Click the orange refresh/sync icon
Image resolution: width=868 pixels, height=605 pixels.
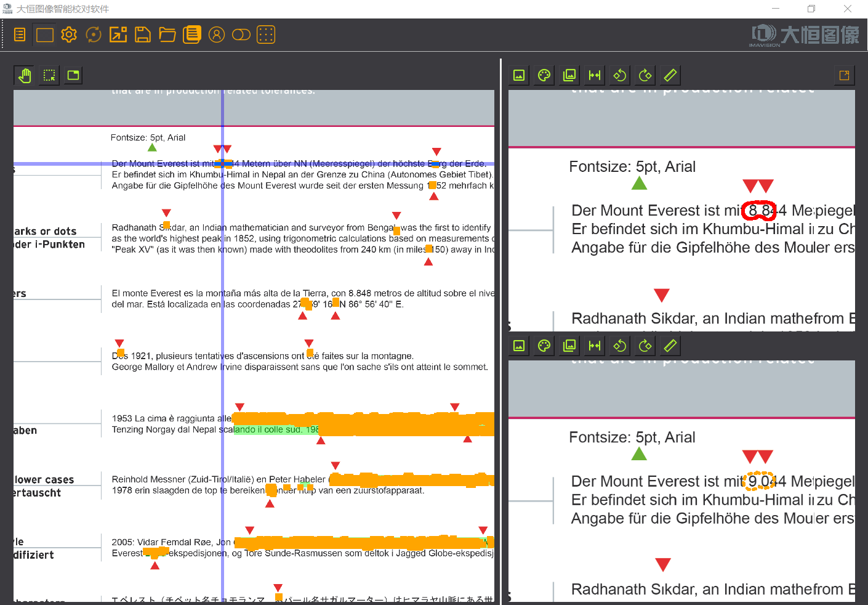pos(94,35)
